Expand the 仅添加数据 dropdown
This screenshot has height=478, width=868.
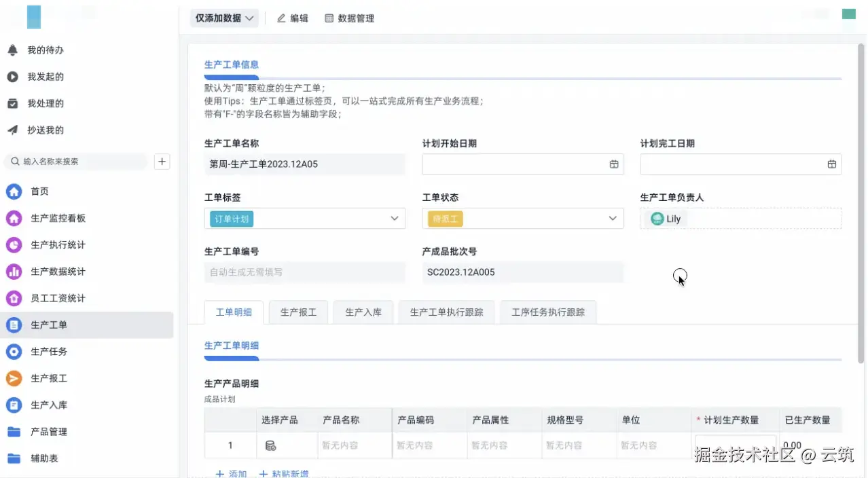point(224,18)
